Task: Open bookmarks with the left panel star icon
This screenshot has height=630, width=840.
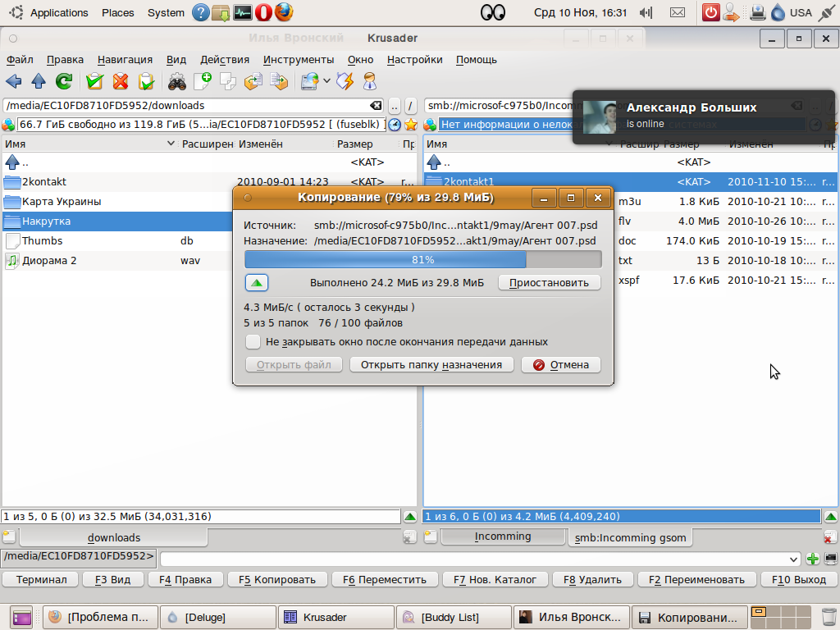Action: 410,125
